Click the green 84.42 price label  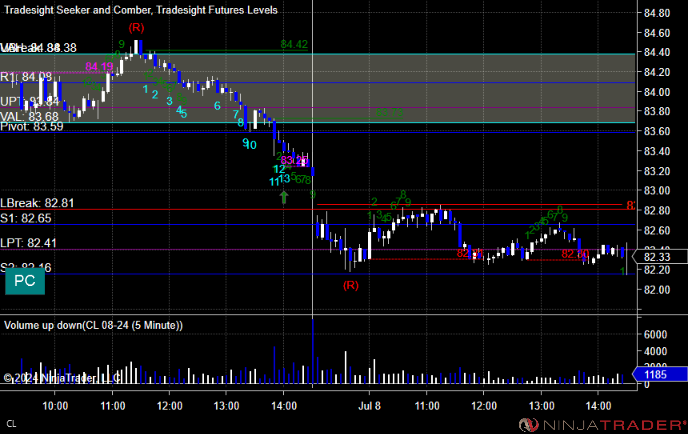tap(294, 44)
